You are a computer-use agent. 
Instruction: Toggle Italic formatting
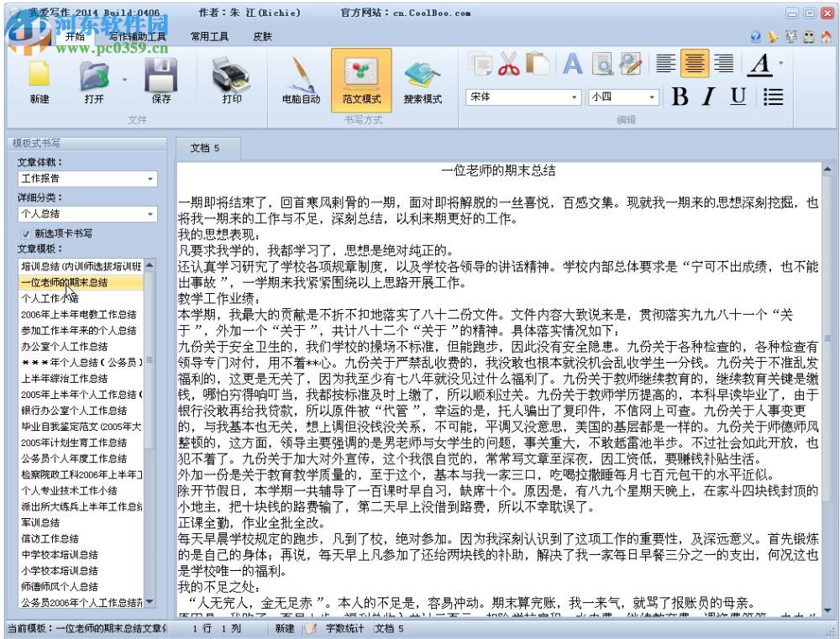(x=708, y=97)
